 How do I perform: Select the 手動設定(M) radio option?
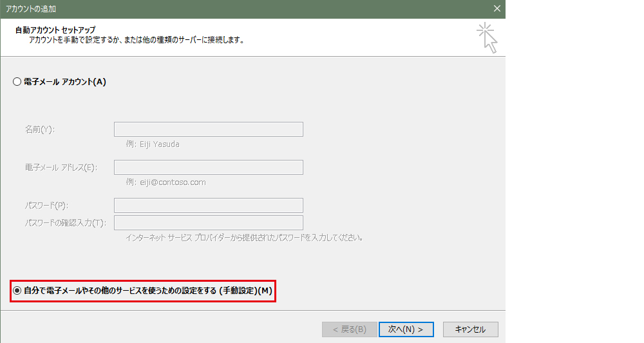coord(17,291)
